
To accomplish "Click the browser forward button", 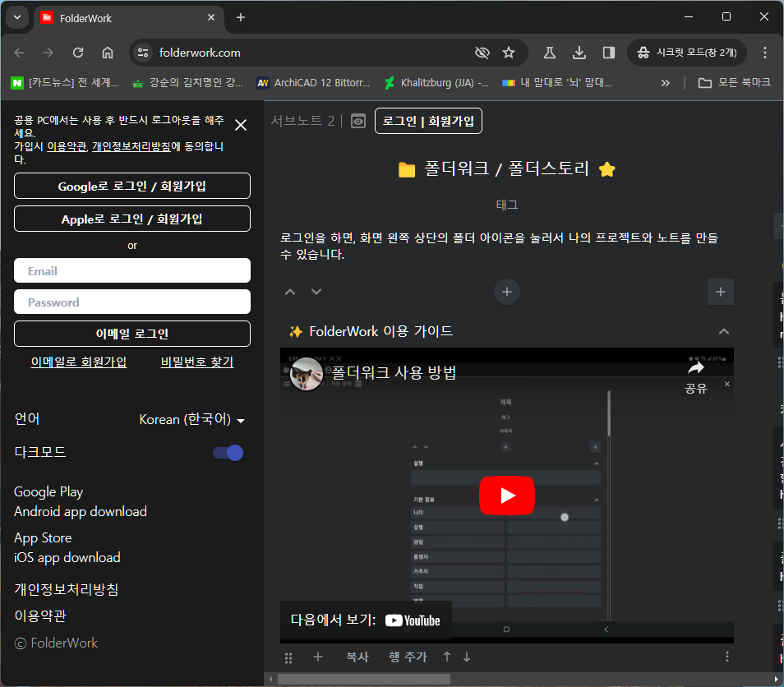I will [x=48, y=53].
